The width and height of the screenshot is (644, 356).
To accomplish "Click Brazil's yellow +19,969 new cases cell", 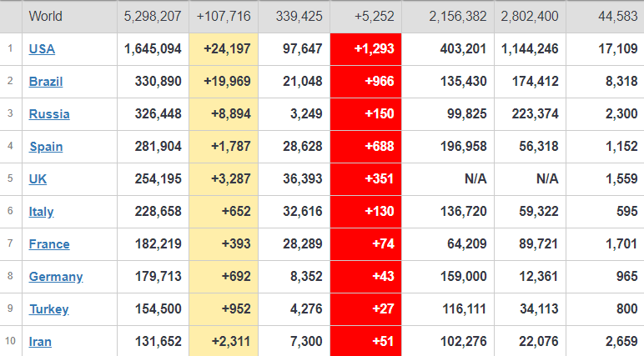I will (x=224, y=82).
